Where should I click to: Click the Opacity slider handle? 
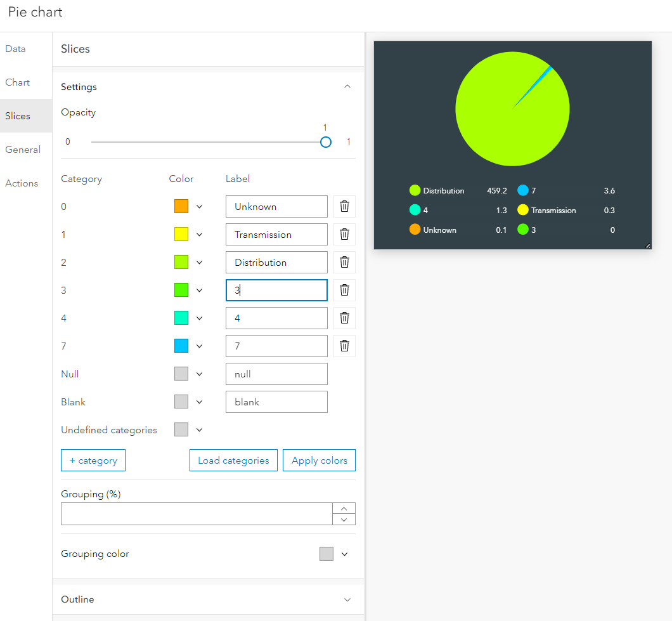click(x=326, y=141)
